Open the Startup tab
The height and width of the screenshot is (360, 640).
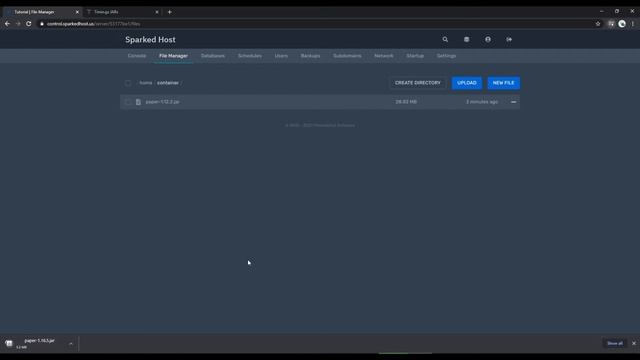point(415,56)
